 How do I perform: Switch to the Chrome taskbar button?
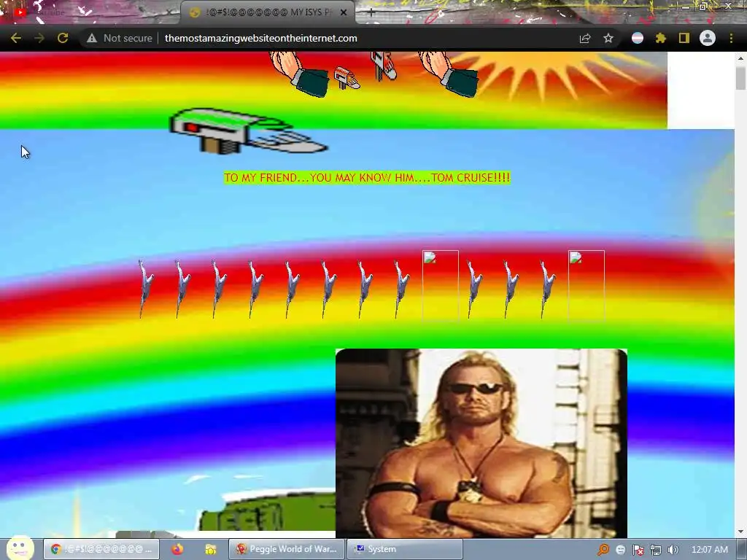tap(101, 549)
